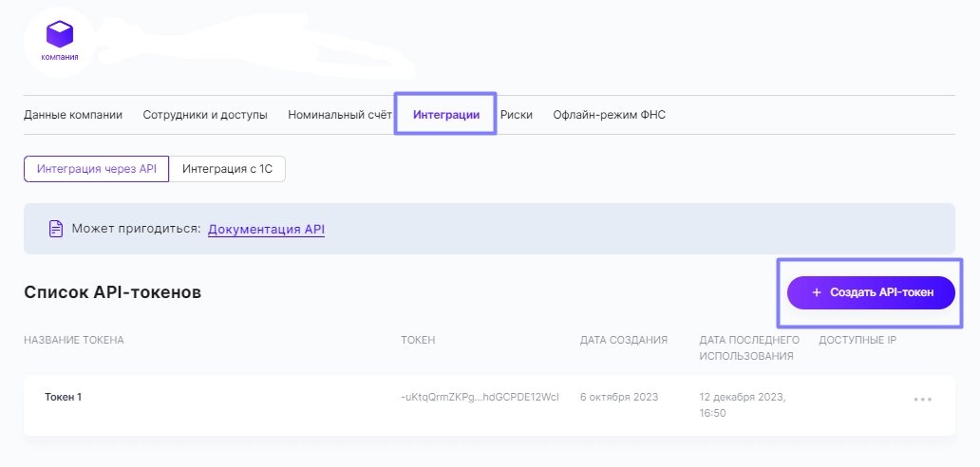Click the token string -uKtqQrmZKPg...hdGCPDE12WcI
This screenshot has height=467, width=980.
[x=480, y=397]
